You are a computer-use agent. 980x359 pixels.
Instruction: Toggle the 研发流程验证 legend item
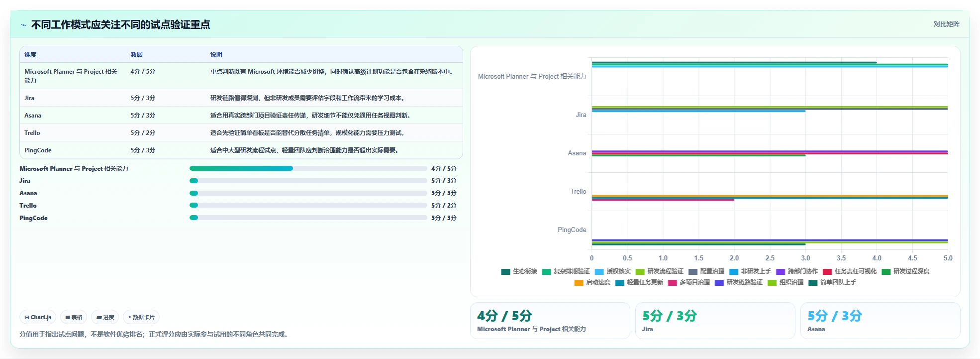659,271
